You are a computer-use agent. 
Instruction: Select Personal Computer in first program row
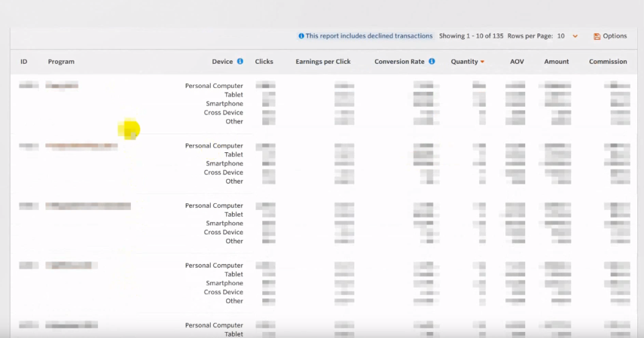click(214, 86)
